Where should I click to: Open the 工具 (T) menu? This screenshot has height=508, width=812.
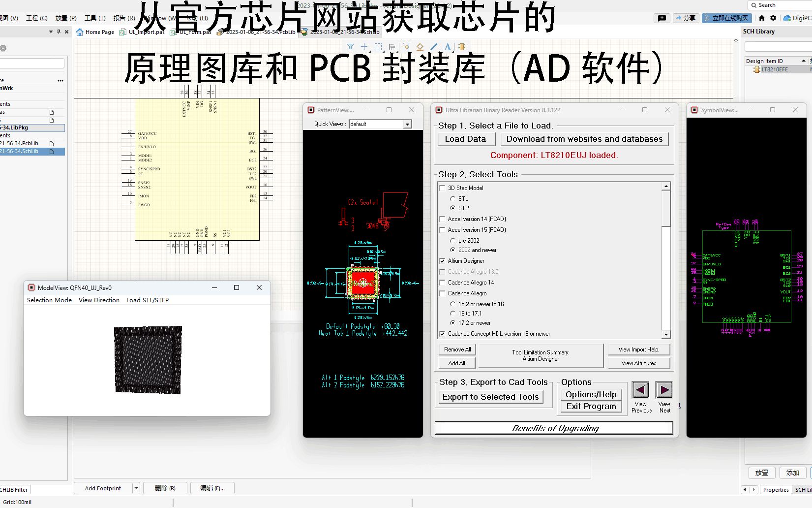95,18
